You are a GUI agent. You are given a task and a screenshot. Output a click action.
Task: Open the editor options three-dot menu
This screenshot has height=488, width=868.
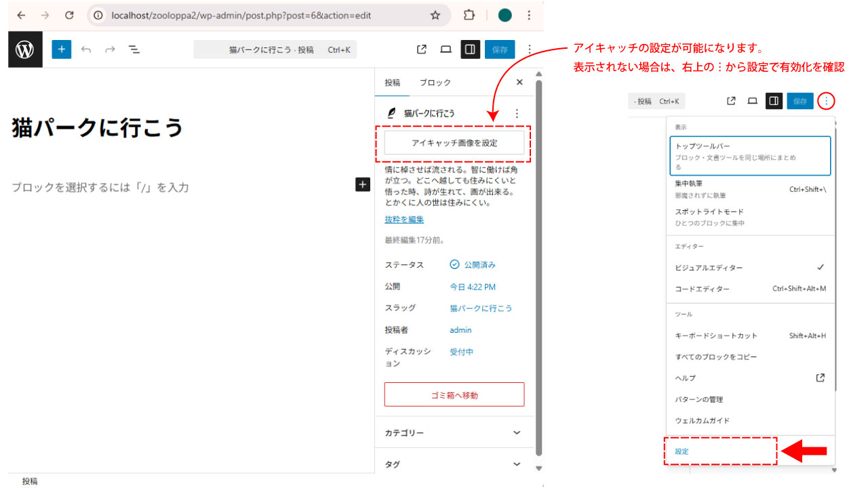[x=530, y=49]
